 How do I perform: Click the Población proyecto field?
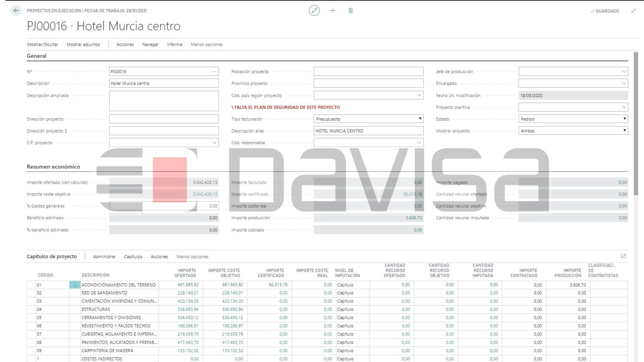(369, 71)
